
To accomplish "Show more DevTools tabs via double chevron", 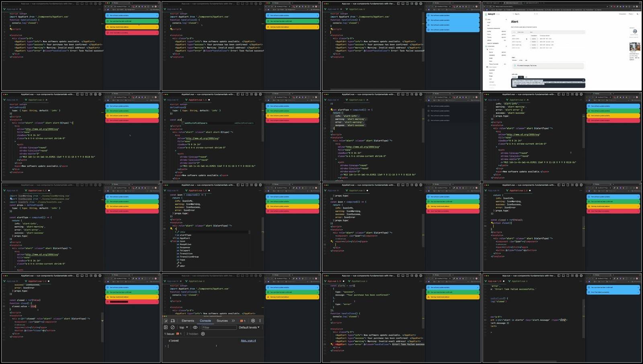I will 233,321.
